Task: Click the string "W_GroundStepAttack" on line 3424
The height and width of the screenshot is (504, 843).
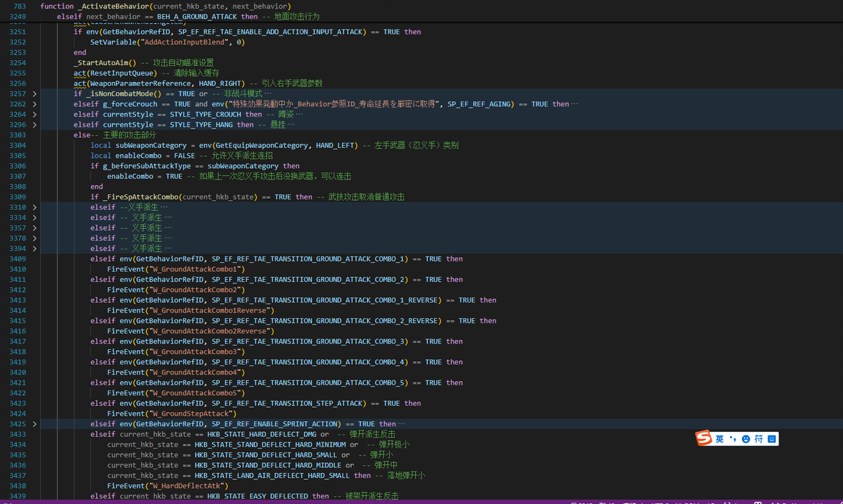Action: [x=192, y=414]
